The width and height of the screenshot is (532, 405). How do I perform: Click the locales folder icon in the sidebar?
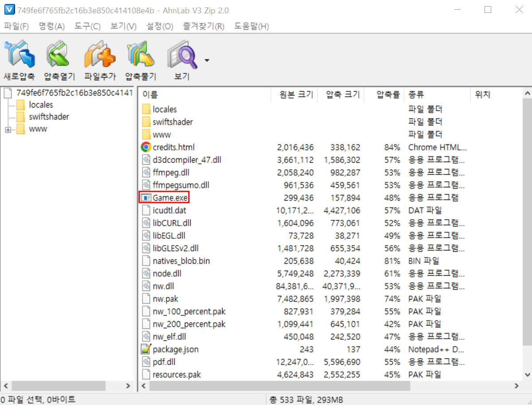pyautogui.click(x=21, y=104)
